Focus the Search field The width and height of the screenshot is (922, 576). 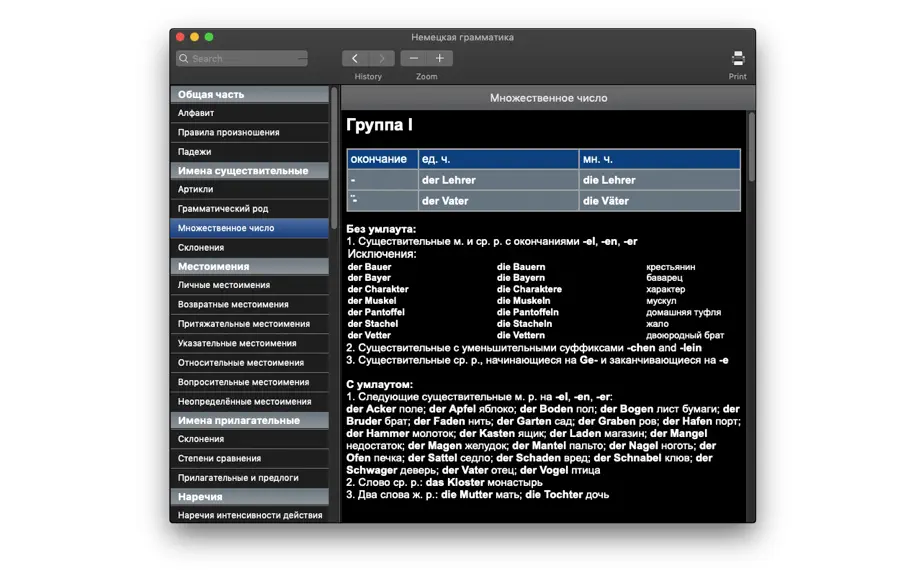click(x=242, y=58)
